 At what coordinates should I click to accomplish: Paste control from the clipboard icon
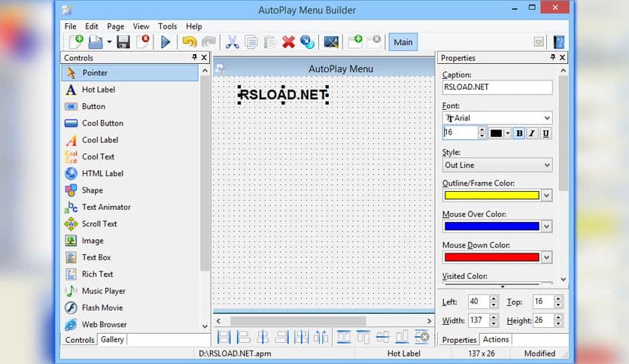tap(269, 41)
